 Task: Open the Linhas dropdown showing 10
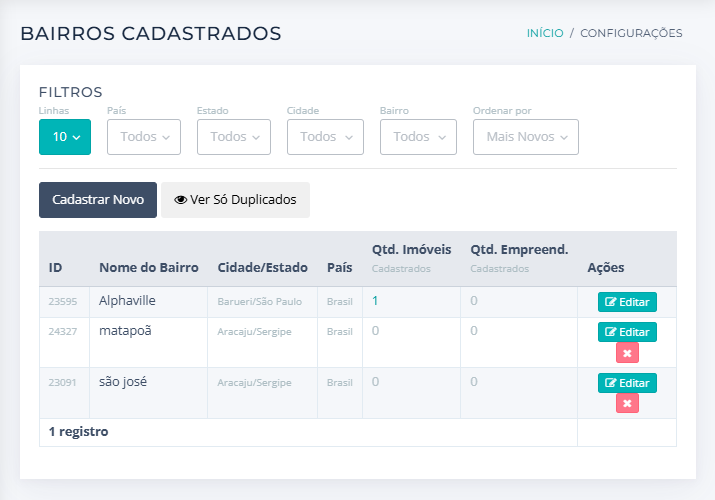(x=65, y=137)
